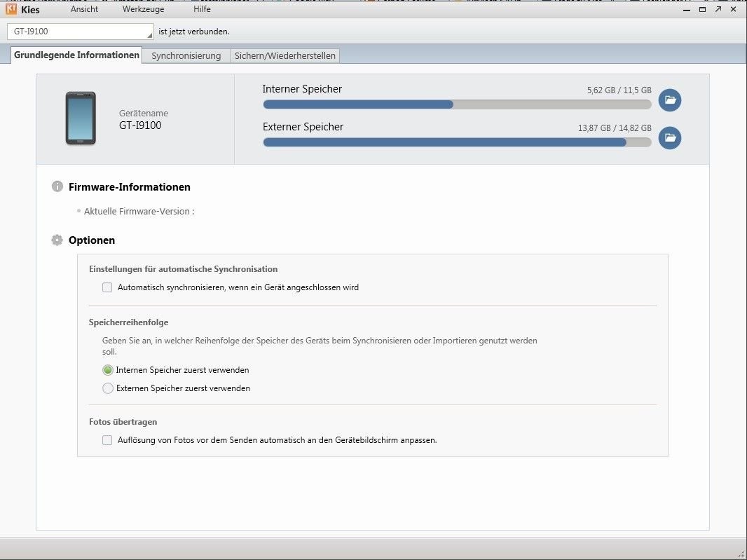Click the 'ist jetzt verbunden.' status text
747x560 pixels.
point(194,32)
